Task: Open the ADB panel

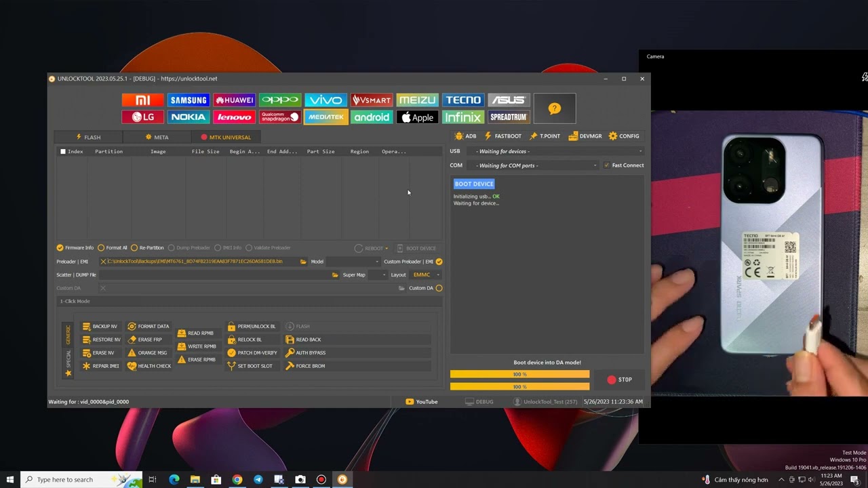Action: click(465, 136)
